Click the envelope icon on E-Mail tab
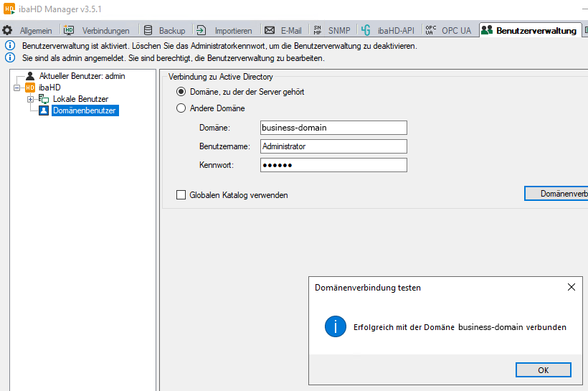The height and width of the screenshot is (391, 588). point(270,31)
